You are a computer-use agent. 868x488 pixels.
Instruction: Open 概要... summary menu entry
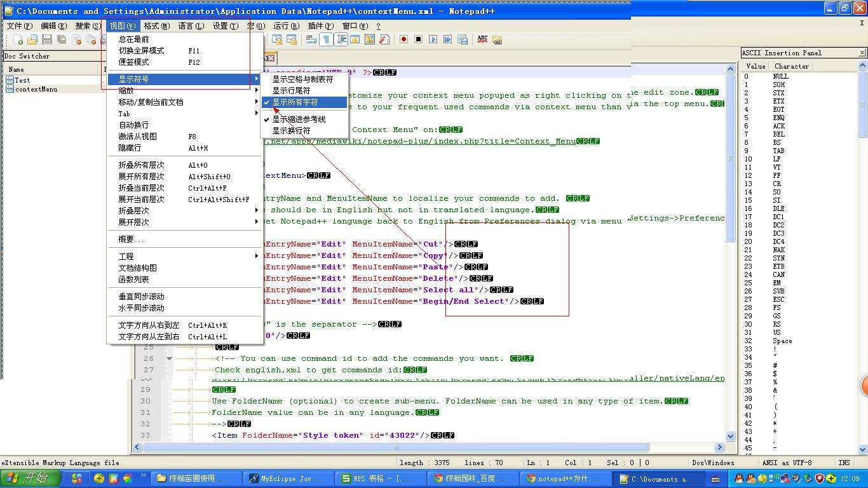[x=184, y=240]
